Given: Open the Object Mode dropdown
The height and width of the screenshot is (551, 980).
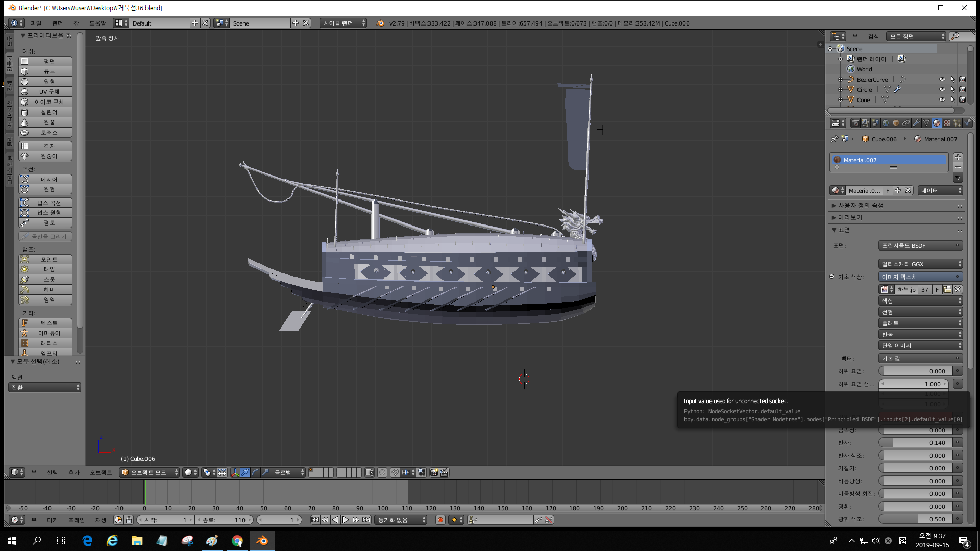Looking at the screenshot, I should coord(150,472).
